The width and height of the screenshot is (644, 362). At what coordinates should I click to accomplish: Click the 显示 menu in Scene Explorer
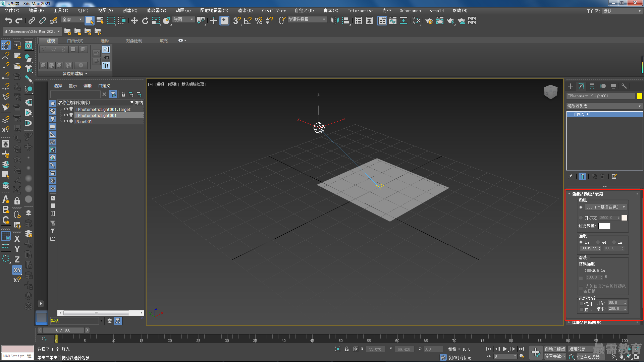coord(73,86)
